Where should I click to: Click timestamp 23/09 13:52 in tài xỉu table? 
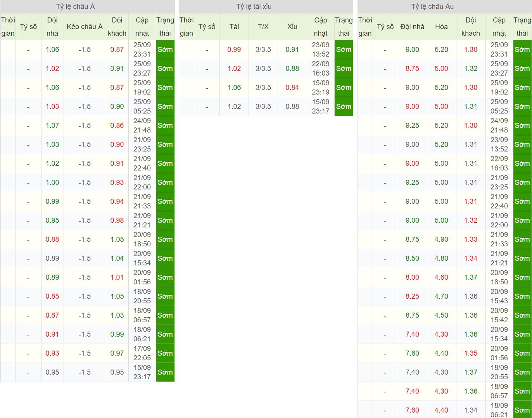[321, 50]
